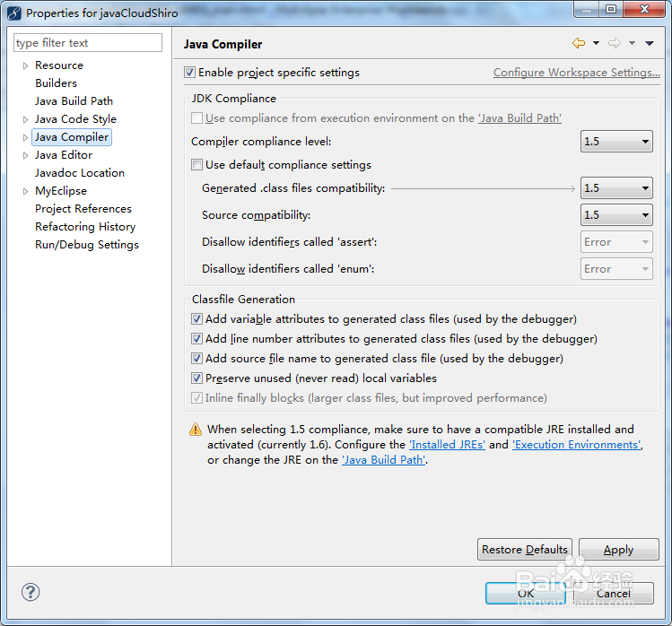
Task: Select MyEclipse properties page
Action: 61,191
